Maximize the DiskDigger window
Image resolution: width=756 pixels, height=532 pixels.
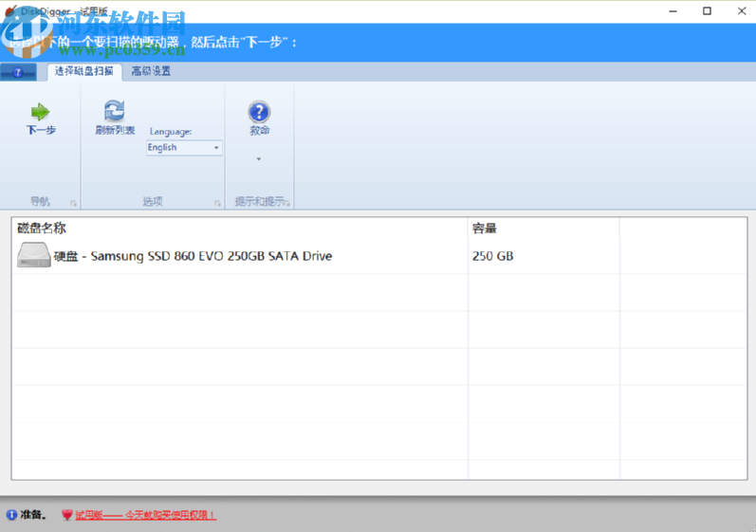coord(707,11)
